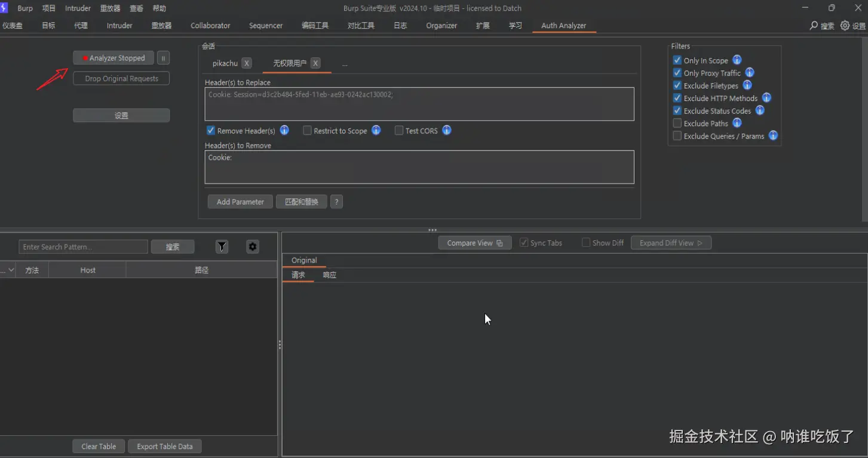Click the Enter Search Pattern field
Screen dimensions: 868x458
pyautogui.click(x=83, y=247)
